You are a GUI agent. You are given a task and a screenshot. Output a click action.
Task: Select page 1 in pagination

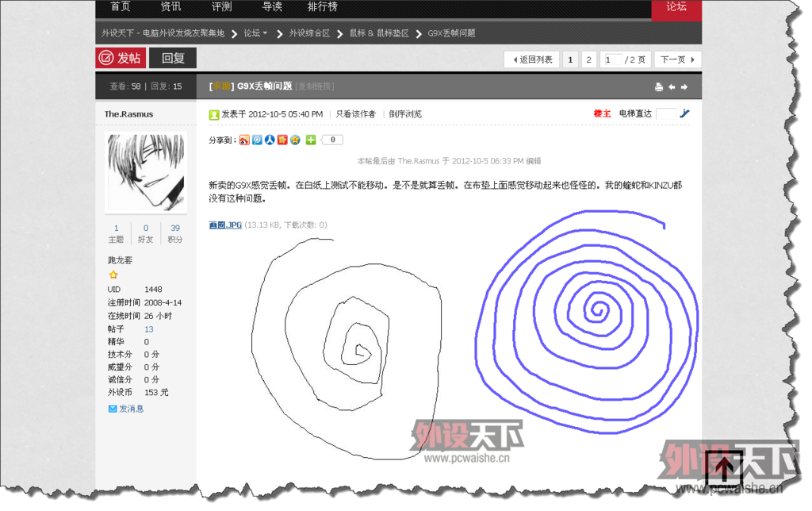tap(570, 60)
